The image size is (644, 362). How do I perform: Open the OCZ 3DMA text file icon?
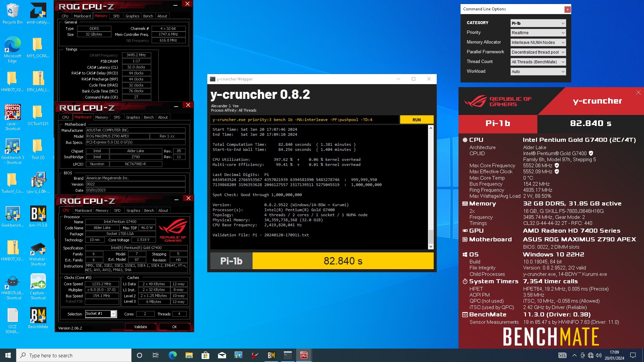[12, 320]
